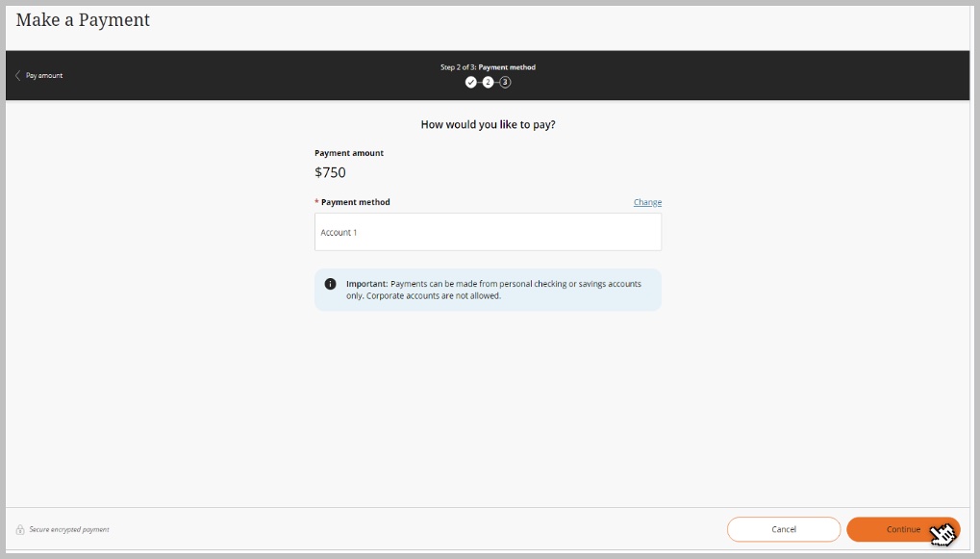Click the Payment method field label
This screenshot has width=980, height=559.
pos(355,202)
